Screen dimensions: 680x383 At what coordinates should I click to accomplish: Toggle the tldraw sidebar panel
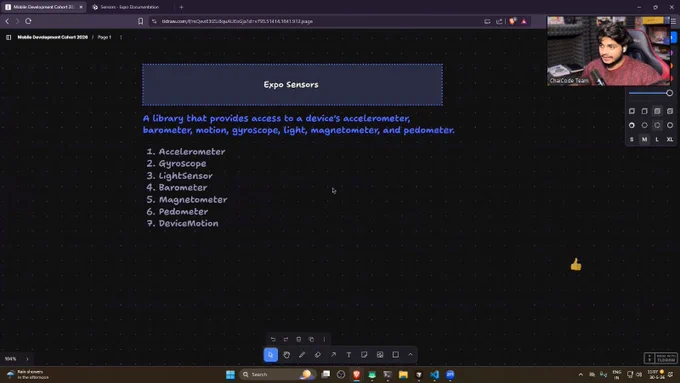(9, 37)
